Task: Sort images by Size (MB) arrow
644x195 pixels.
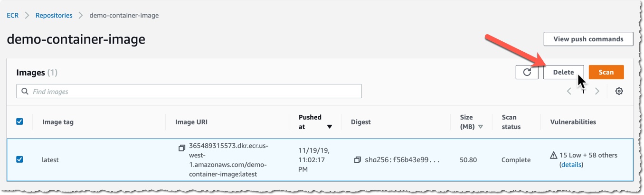Action: pos(480,127)
